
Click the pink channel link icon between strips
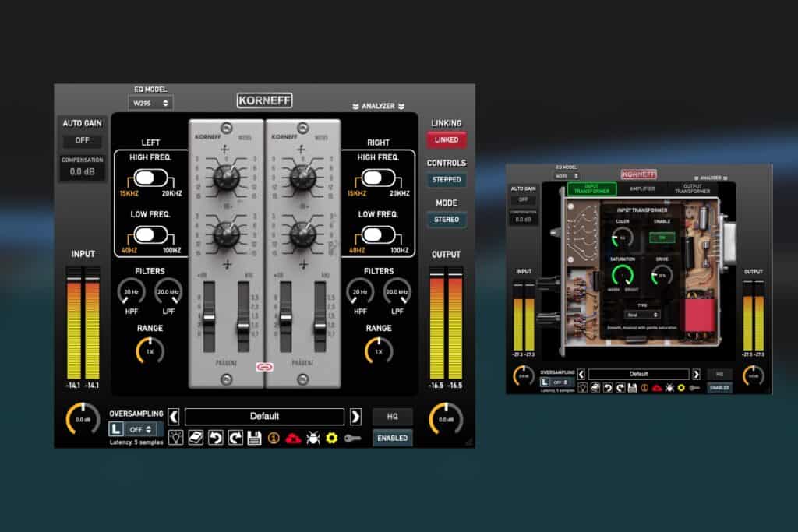coord(265,367)
